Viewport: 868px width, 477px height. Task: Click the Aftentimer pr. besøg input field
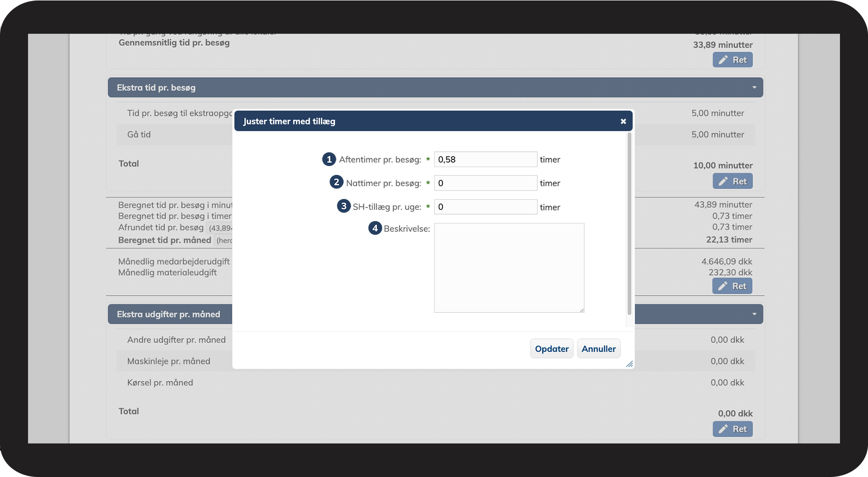click(x=485, y=159)
